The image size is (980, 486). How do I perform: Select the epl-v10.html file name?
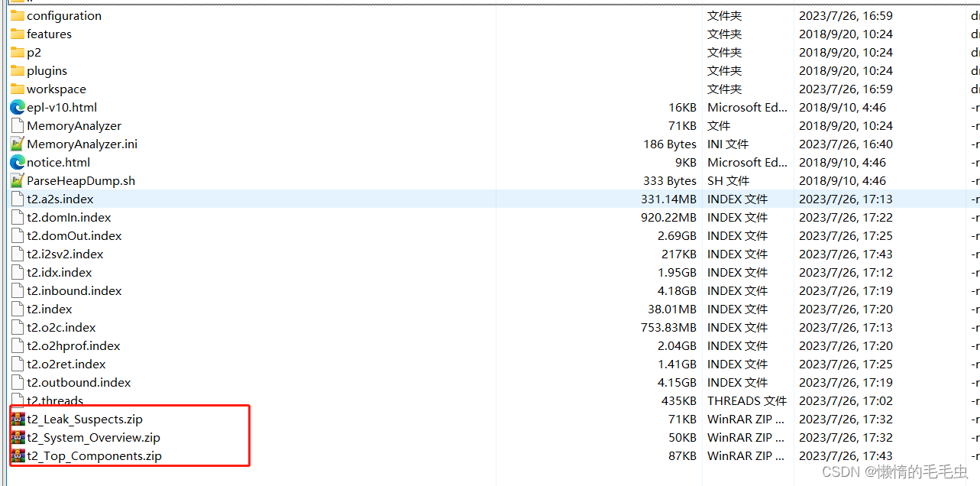point(62,107)
